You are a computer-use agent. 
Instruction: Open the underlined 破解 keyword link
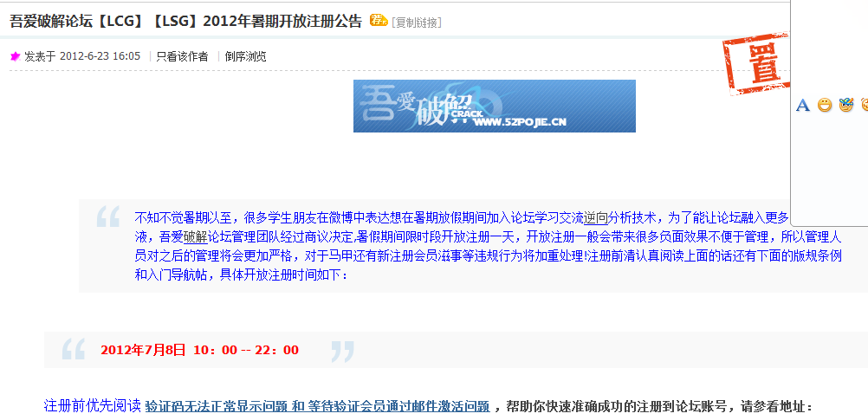click(195, 237)
